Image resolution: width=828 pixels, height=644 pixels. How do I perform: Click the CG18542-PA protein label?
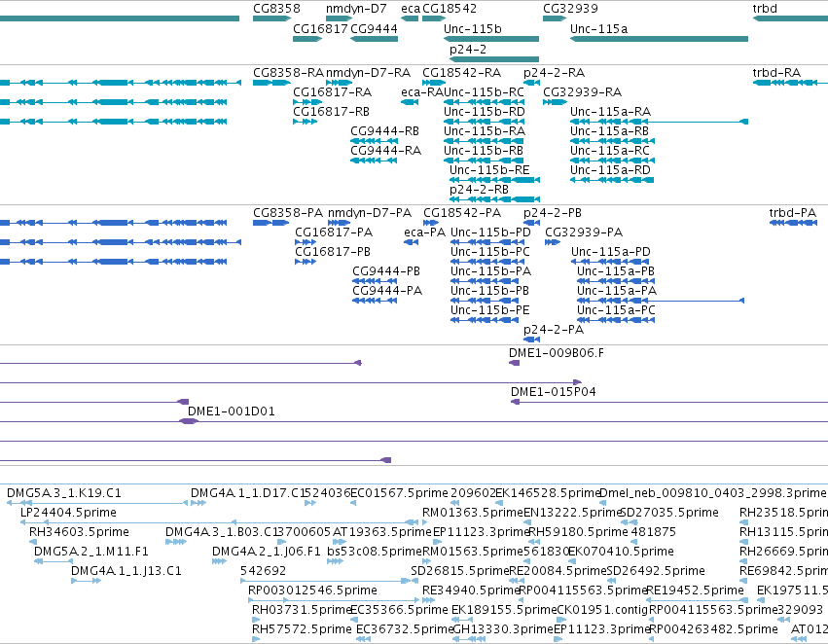462,213
